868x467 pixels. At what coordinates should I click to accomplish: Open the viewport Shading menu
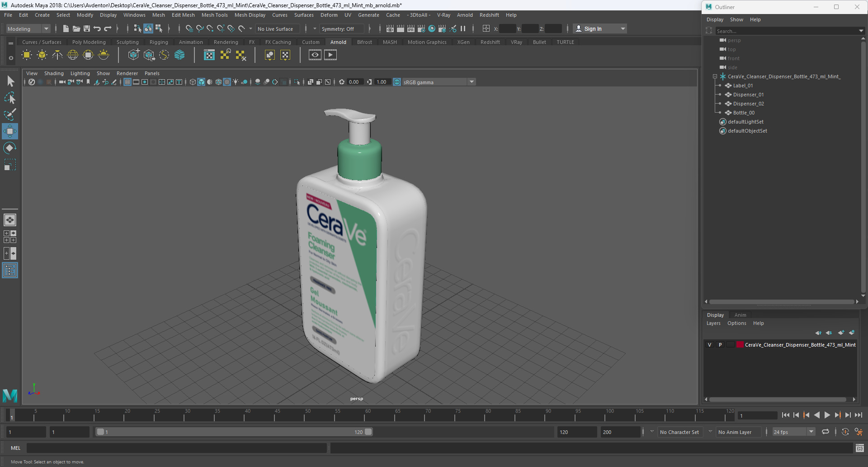click(x=54, y=73)
